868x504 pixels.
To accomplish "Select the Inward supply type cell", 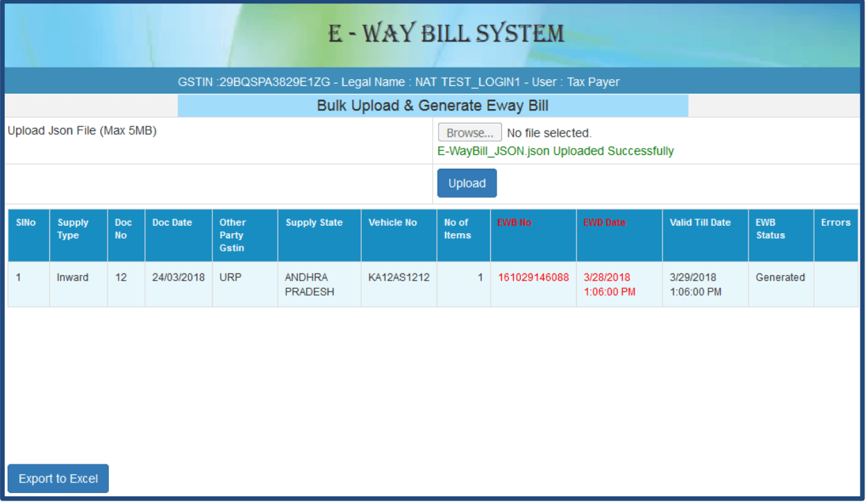I will point(74,277).
